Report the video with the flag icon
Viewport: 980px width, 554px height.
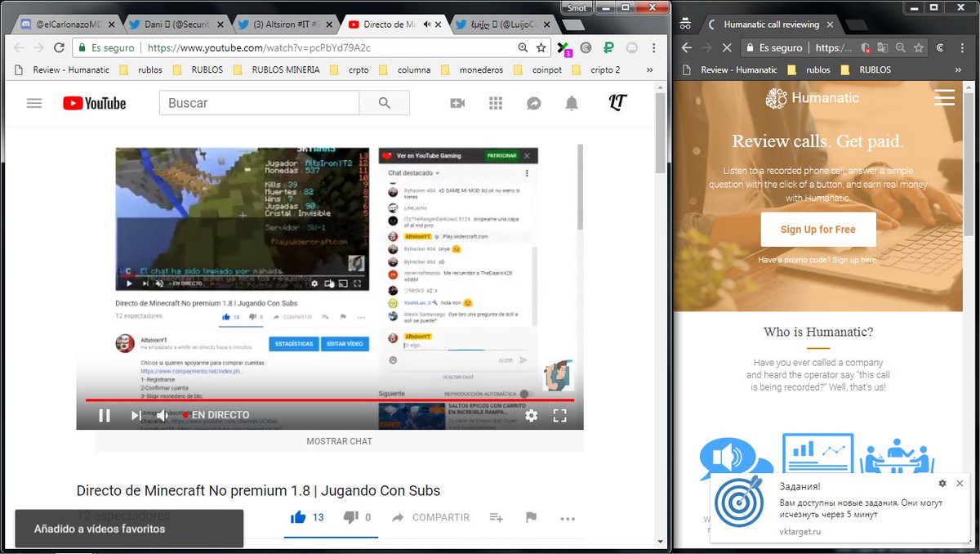coord(532,517)
